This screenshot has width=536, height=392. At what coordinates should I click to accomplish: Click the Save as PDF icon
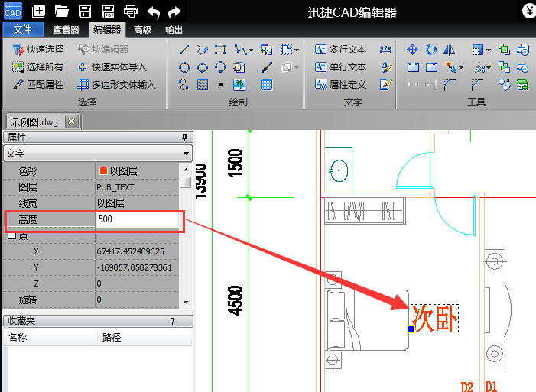click(x=108, y=11)
